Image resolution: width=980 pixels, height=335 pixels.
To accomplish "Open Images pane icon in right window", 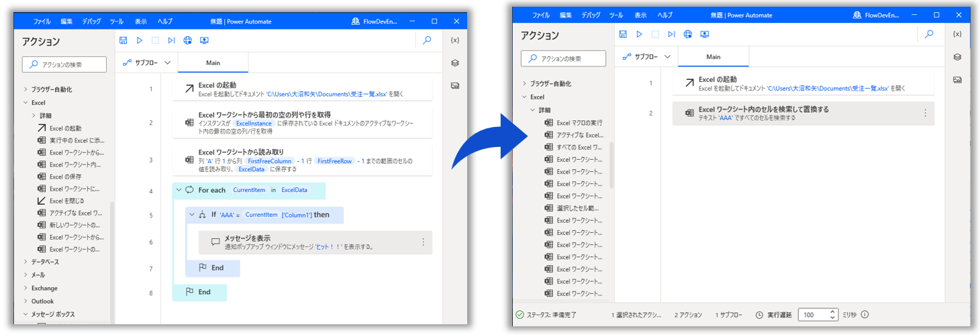I will [x=957, y=80].
